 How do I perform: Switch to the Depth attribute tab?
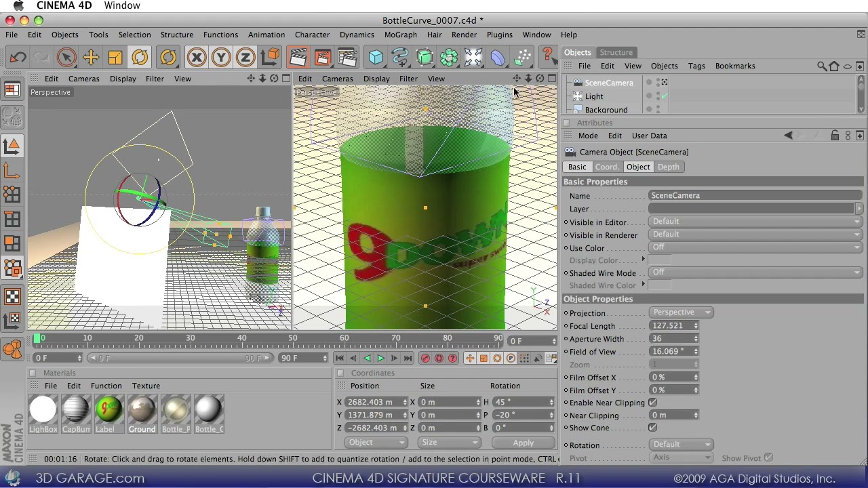point(668,167)
